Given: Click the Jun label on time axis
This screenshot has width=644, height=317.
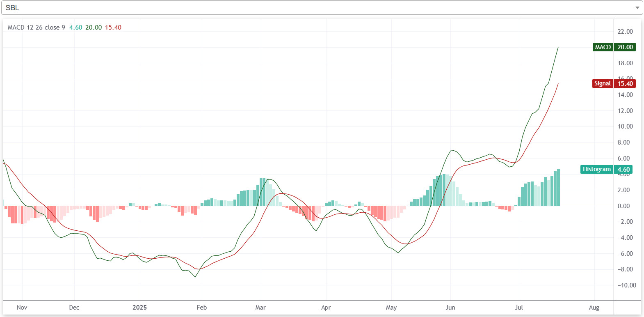Looking at the screenshot, I should pyautogui.click(x=450, y=308).
